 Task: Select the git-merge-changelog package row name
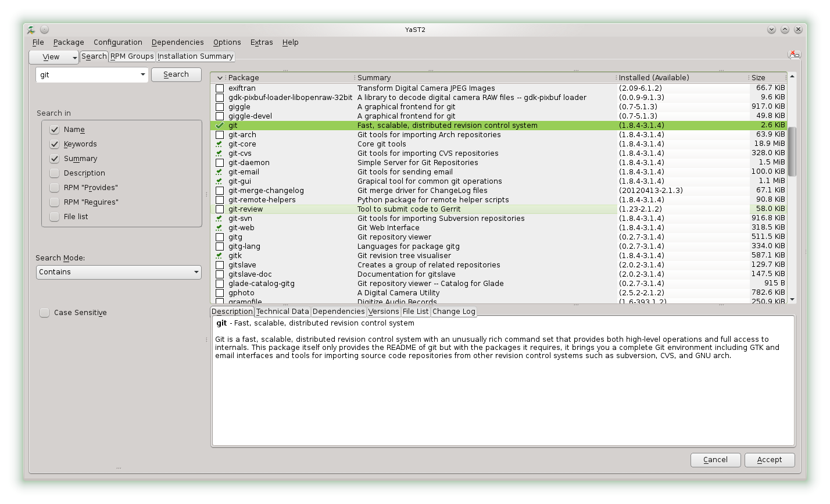pyautogui.click(x=266, y=191)
